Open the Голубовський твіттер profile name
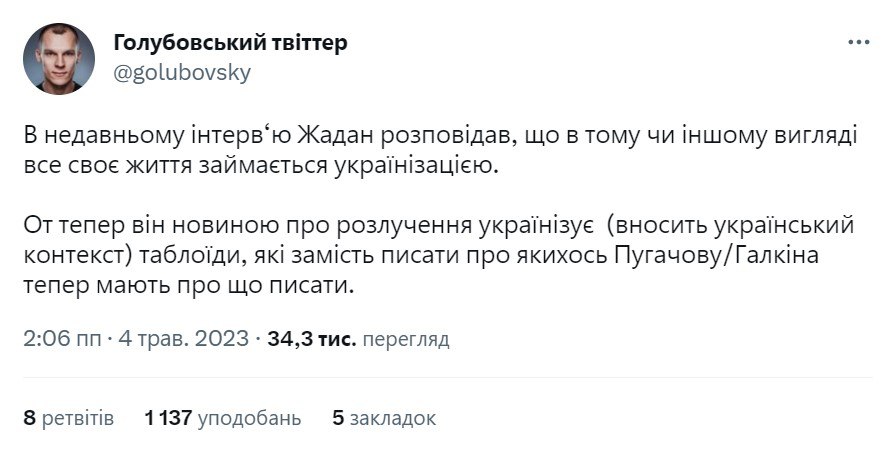 (231, 43)
